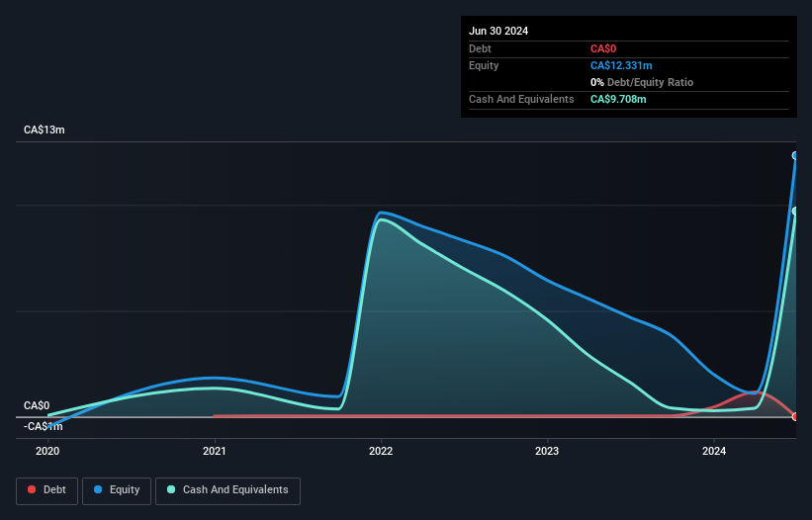Screen dimensions: 812x520
Task: Click the 2022 x-axis label
Action: (x=381, y=451)
